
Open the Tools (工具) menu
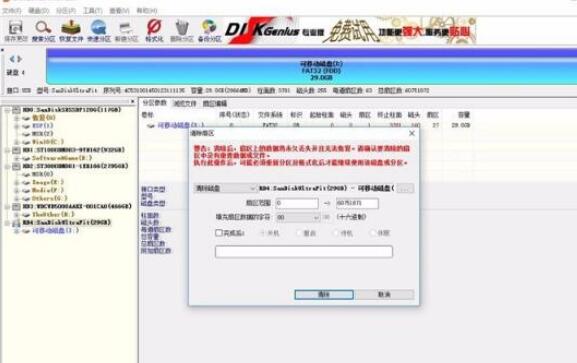point(92,11)
